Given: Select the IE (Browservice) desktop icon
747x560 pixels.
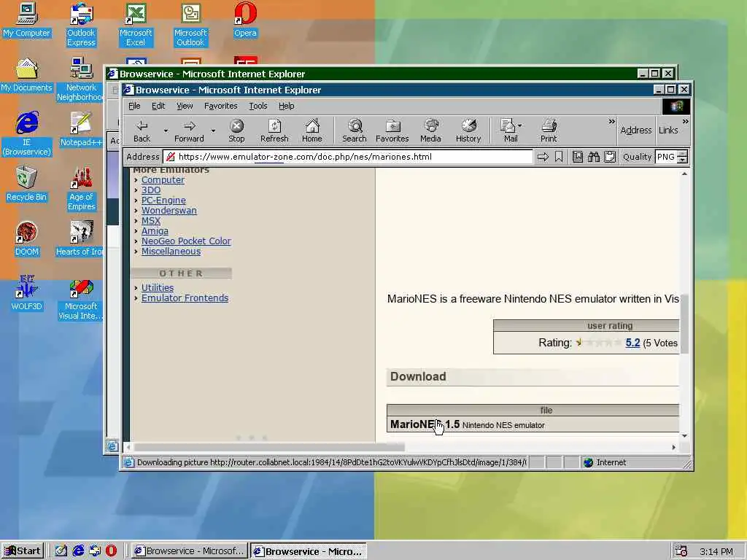Looking at the screenshot, I should click(27, 134).
